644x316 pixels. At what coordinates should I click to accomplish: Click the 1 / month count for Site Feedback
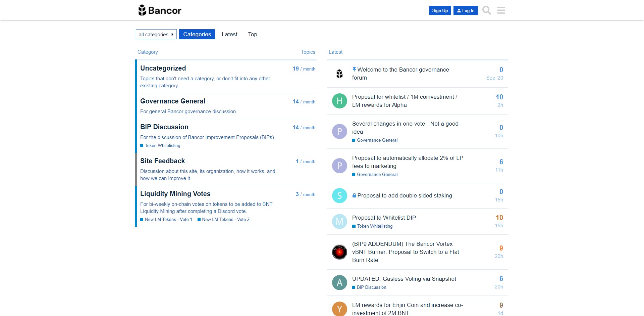pyautogui.click(x=306, y=162)
